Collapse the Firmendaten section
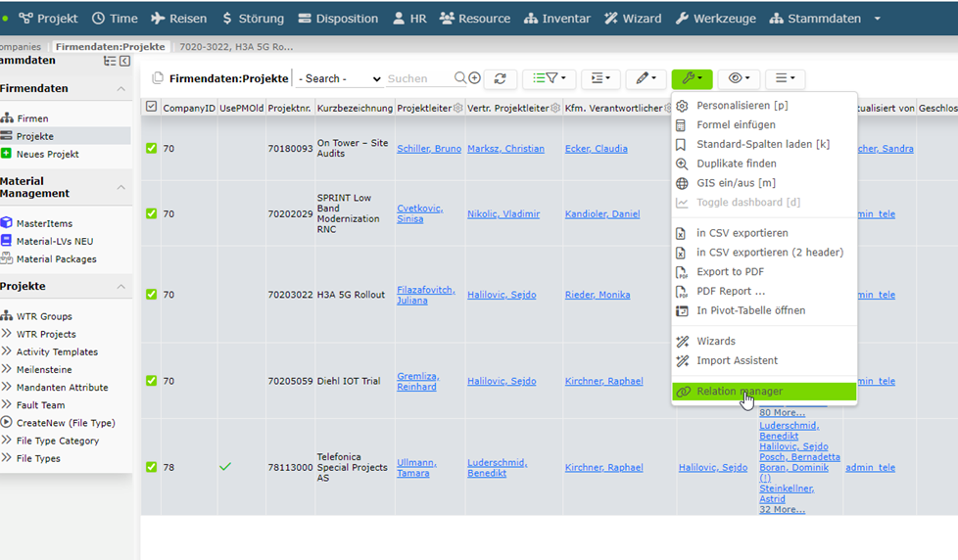 pyautogui.click(x=120, y=89)
